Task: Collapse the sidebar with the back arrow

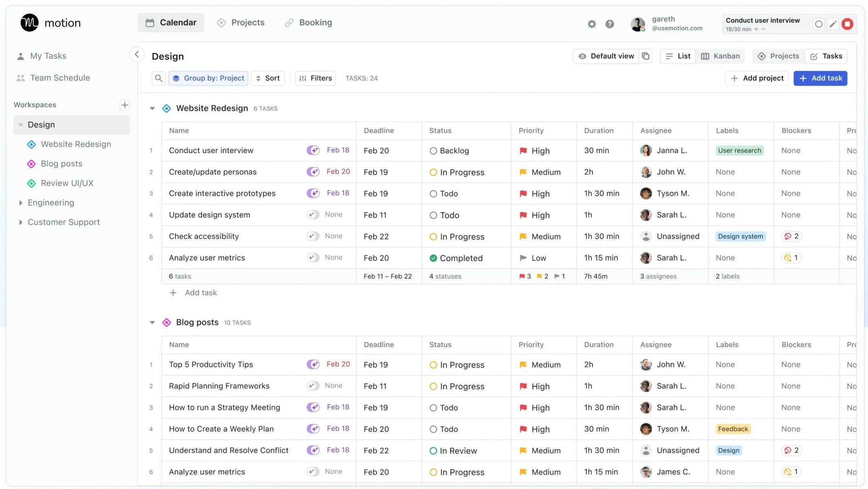Action: 137,54
